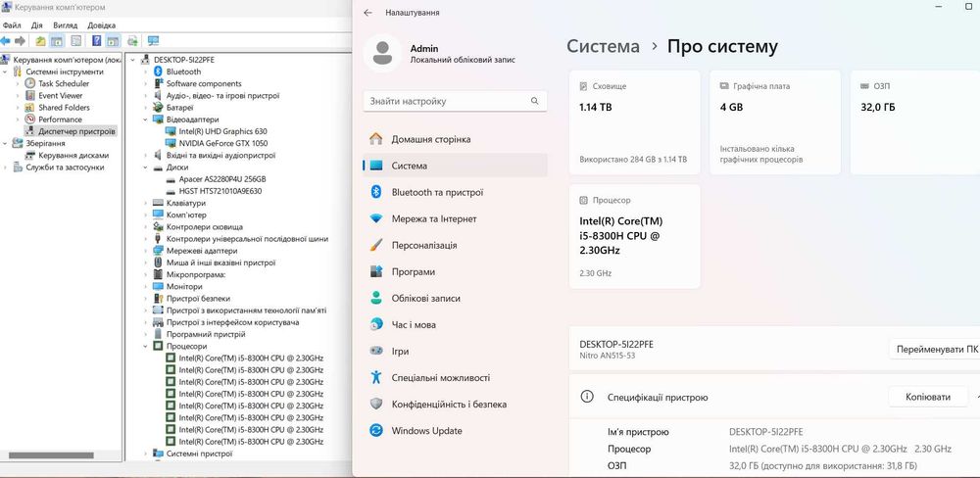Open Bluetooth та пристрої in Settings sidebar
The image size is (980, 478).
point(455,192)
